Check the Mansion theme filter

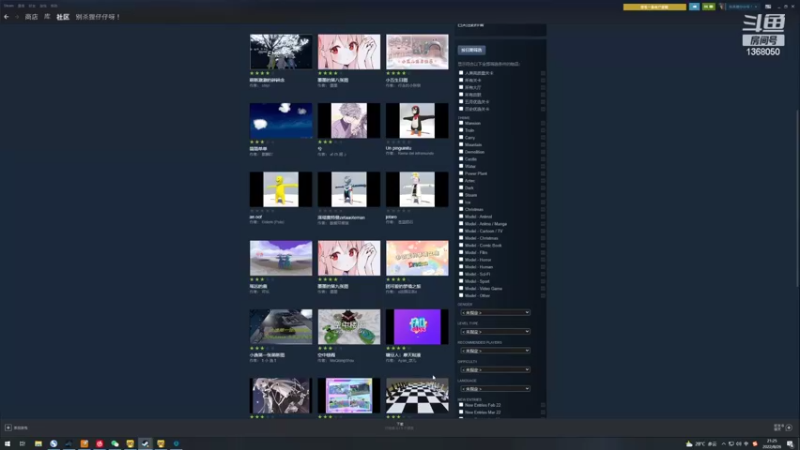[x=461, y=123]
